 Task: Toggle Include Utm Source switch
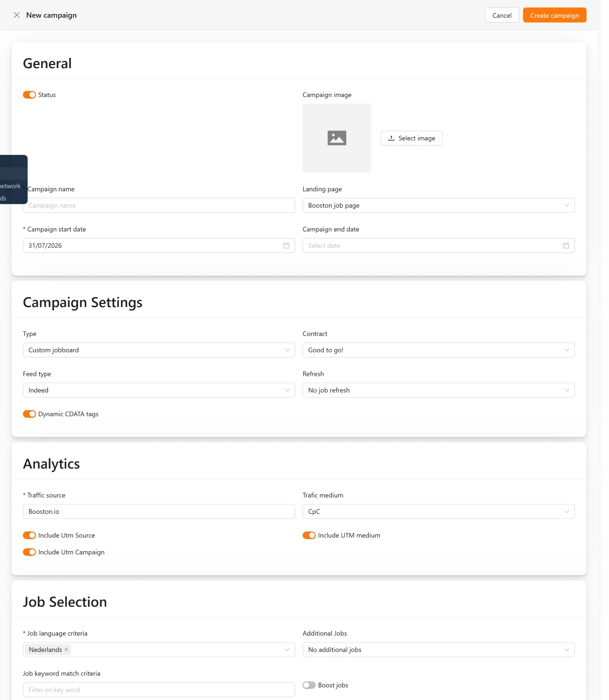(29, 535)
